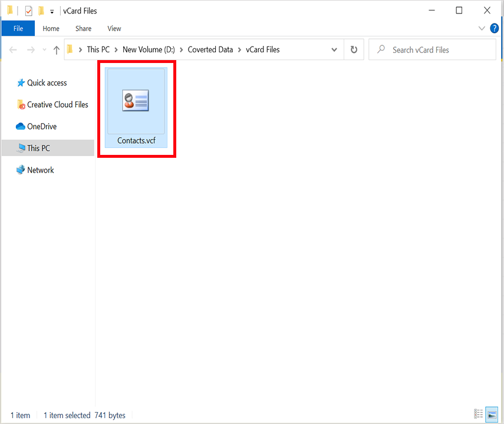Go up one folder level
The image size is (504, 424).
pyautogui.click(x=57, y=50)
